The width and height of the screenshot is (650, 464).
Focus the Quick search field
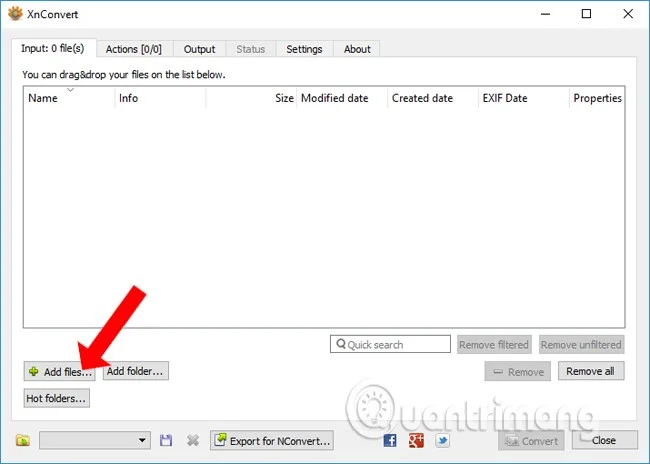point(390,344)
